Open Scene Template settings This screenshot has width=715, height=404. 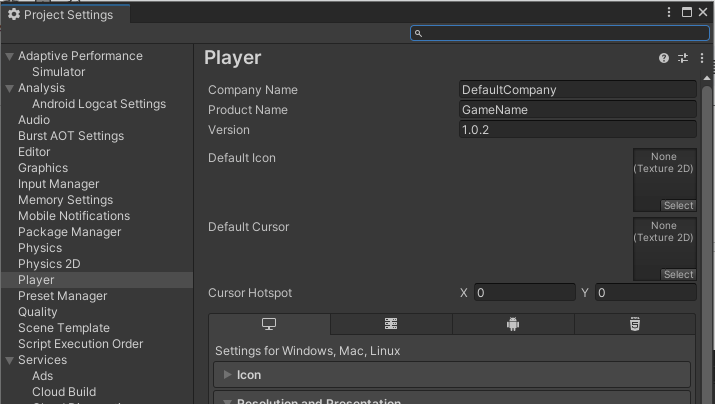pos(64,328)
